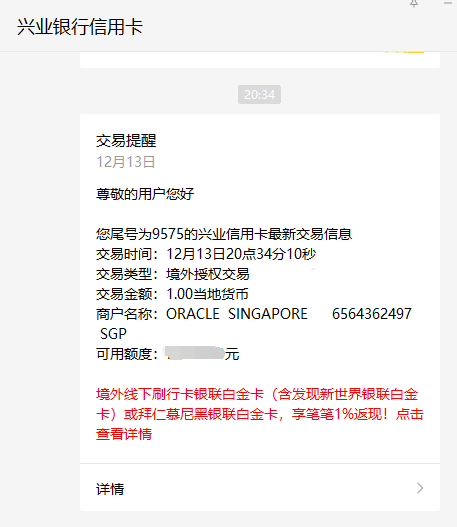Click the 交易时间 12月13日20点34分10秒 line
457x527 pixels.
point(206,254)
